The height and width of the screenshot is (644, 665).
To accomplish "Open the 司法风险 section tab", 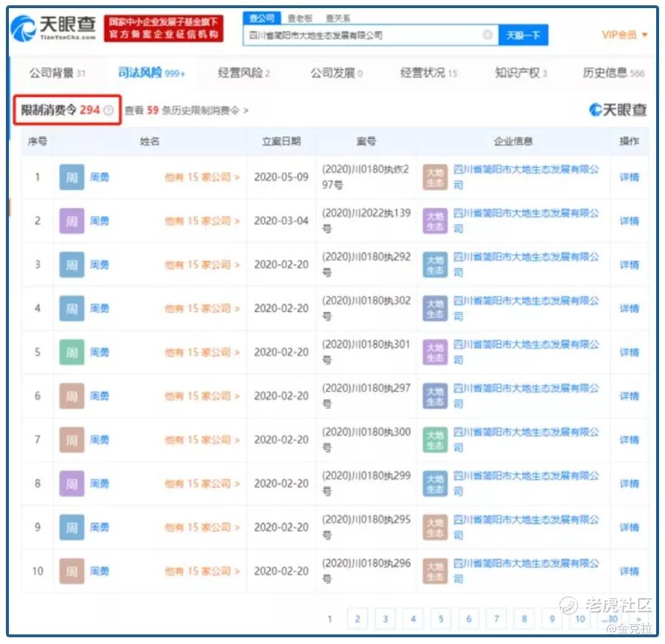I will pos(151,73).
